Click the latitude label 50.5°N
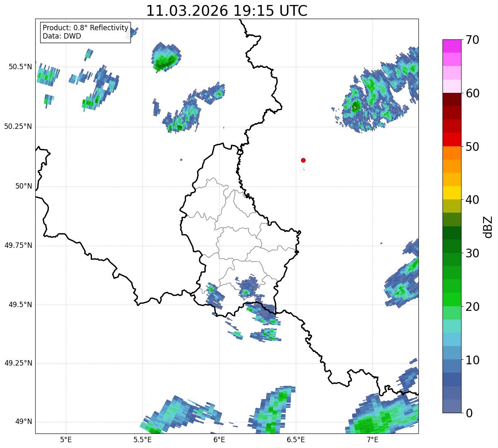This screenshot has height=448, width=498. click(x=20, y=67)
